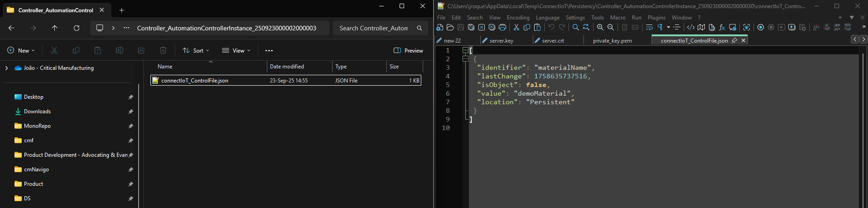This screenshot has width=868, height=208.
Task: Click Find magnifier icon in Notepad++
Action: [x=575, y=27]
